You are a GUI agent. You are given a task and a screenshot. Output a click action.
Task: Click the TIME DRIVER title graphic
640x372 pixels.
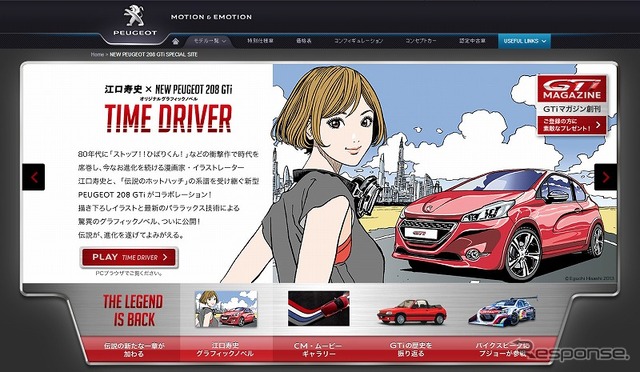[x=168, y=118]
